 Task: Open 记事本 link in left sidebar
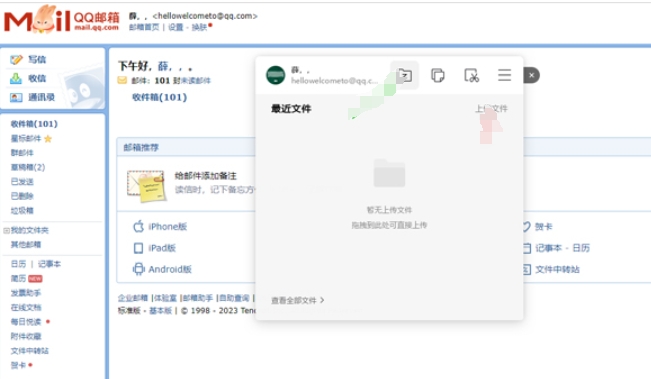(49, 264)
